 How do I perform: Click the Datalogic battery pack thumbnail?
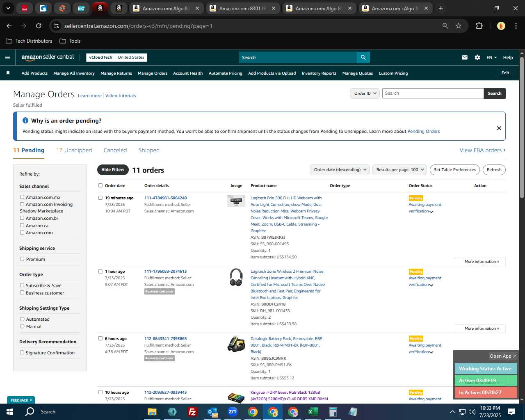point(236,344)
